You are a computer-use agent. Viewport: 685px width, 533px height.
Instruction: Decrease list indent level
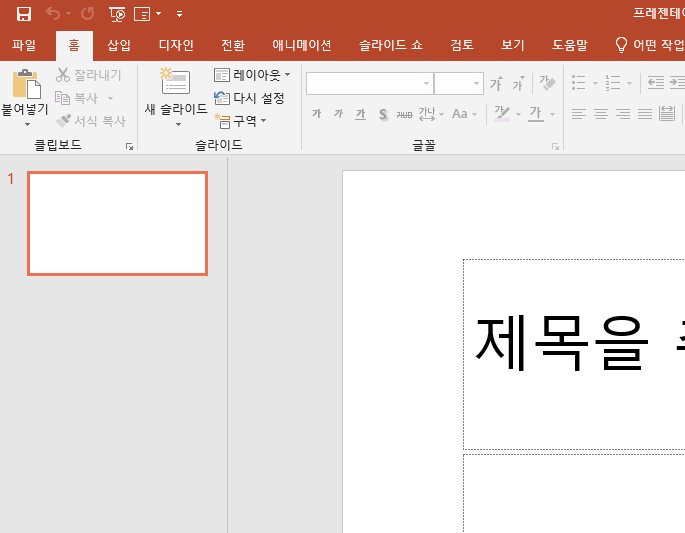[x=656, y=83]
